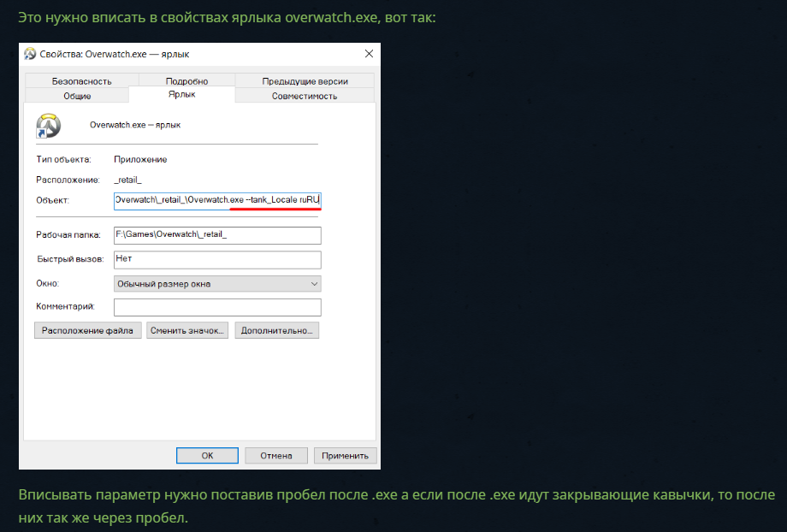Open the Совместимость tab

click(x=305, y=96)
